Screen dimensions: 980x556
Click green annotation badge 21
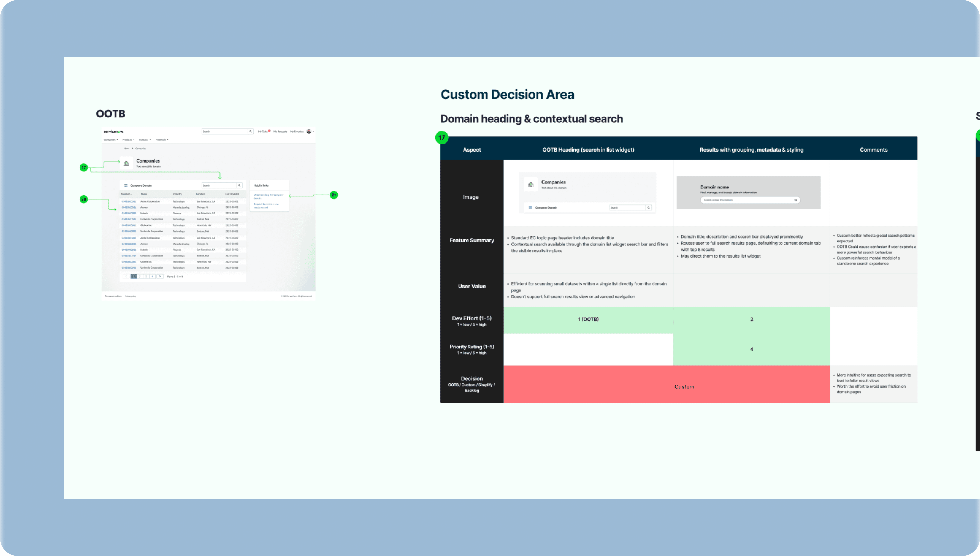[334, 195]
